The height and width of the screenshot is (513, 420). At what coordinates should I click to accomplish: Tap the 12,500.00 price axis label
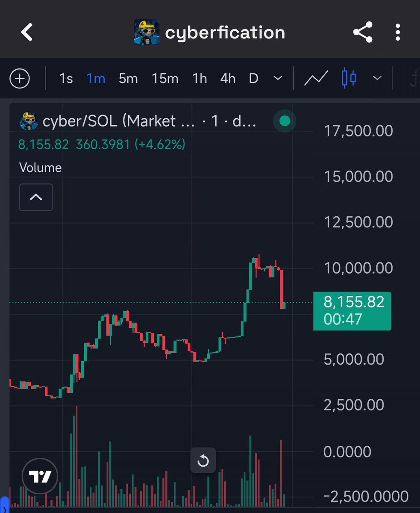click(358, 222)
